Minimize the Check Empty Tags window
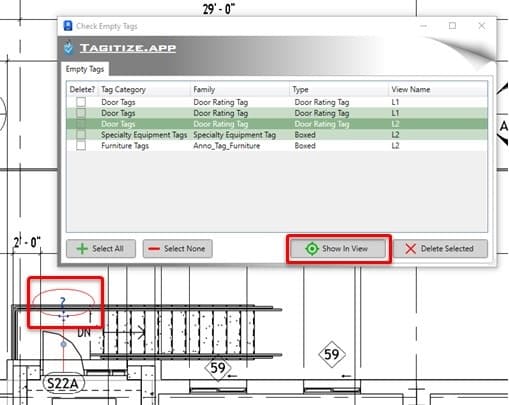This screenshot has height=405, width=509. click(x=423, y=26)
